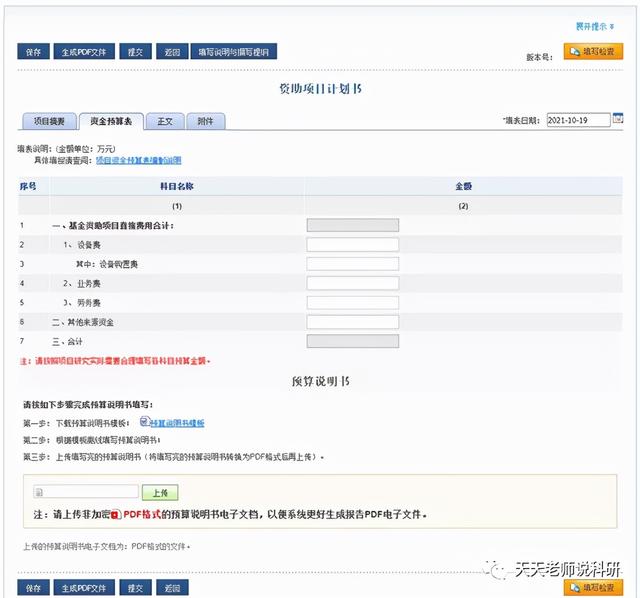Click the 金额 column header
The image size is (640, 598).
pos(464,186)
